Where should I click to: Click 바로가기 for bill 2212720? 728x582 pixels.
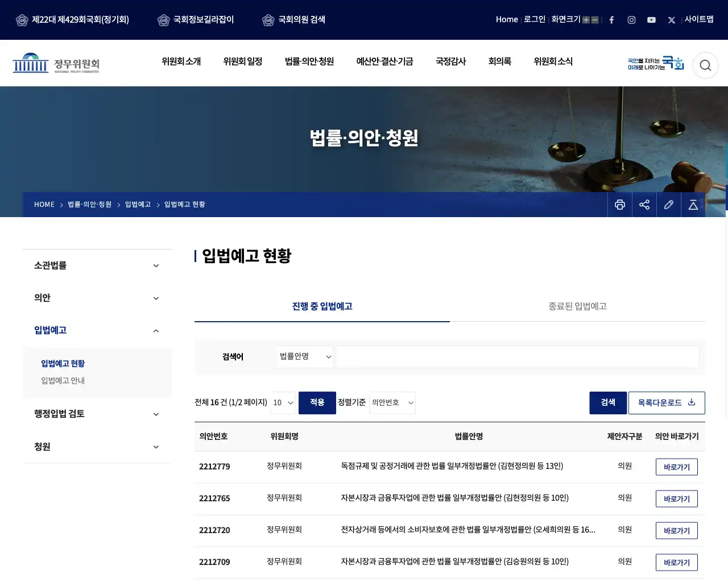[677, 531]
